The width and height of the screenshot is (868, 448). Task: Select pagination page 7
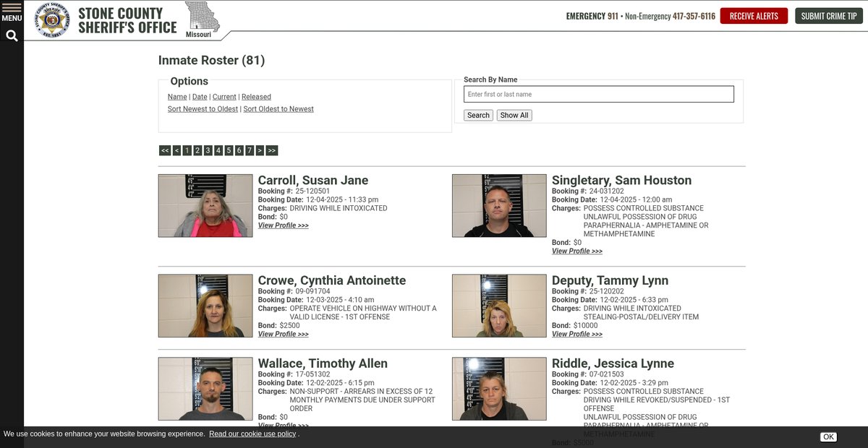click(249, 150)
